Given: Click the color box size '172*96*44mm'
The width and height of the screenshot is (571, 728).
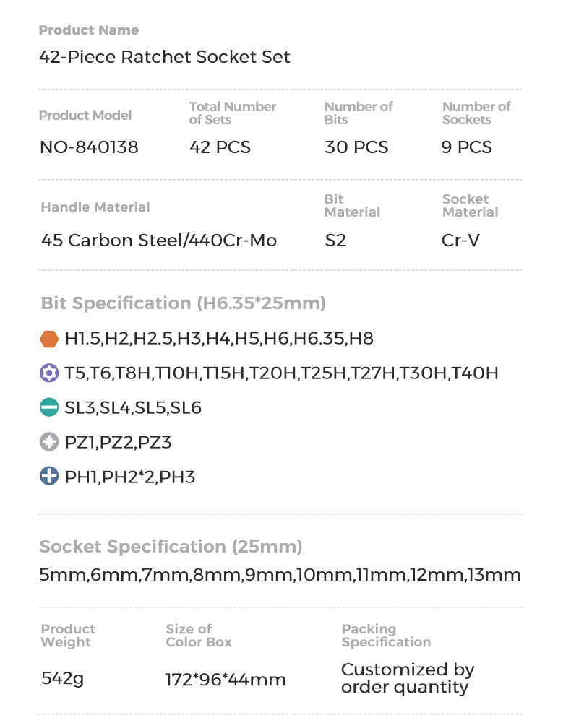Looking at the screenshot, I should (x=226, y=680).
